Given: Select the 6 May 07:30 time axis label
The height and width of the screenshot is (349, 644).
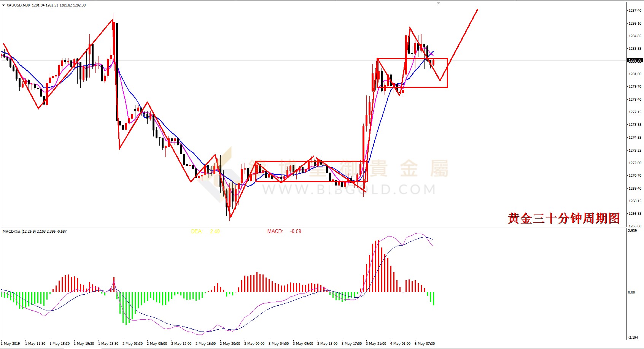Looking at the screenshot, I should [x=425, y=344].
